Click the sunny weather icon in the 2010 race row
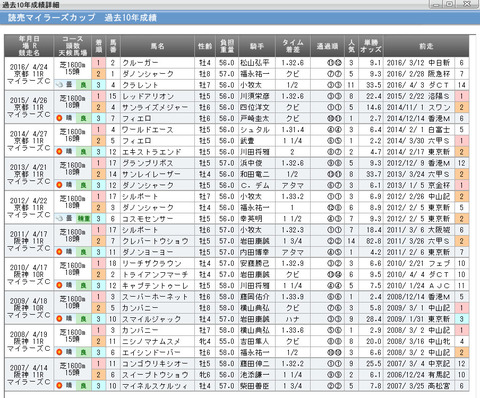The width and height of the screenshot is (480, 398). point(60,285)
